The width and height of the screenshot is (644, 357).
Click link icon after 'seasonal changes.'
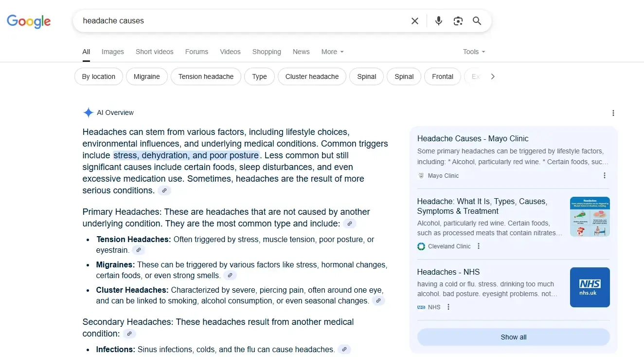(x=378, y=301)
